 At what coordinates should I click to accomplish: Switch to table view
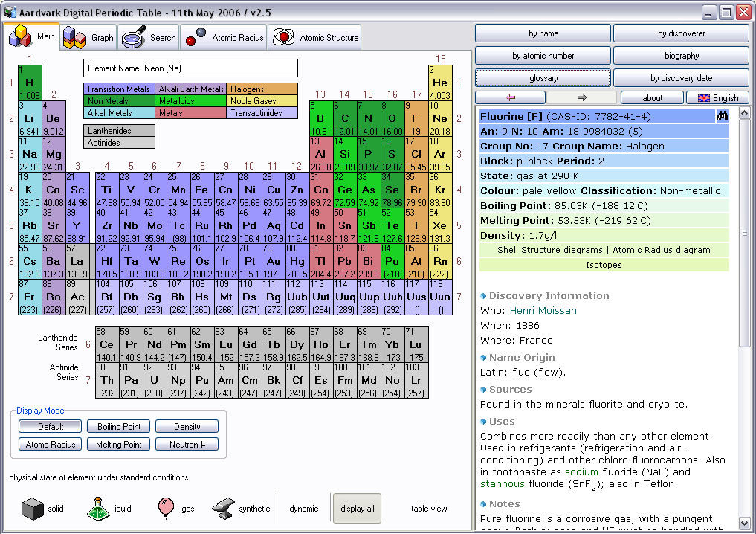pos(429,509)
